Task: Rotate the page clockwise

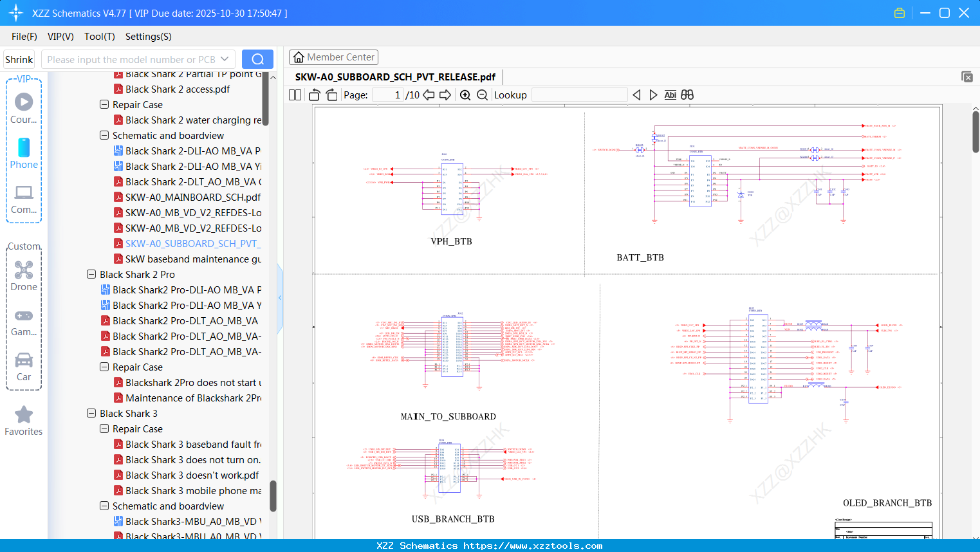Action: 331,95
